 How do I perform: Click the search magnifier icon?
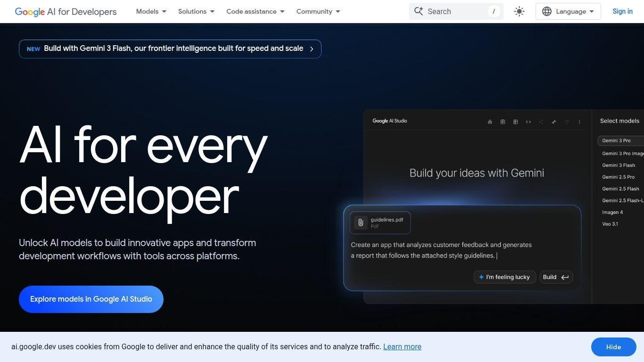(418, 11)
